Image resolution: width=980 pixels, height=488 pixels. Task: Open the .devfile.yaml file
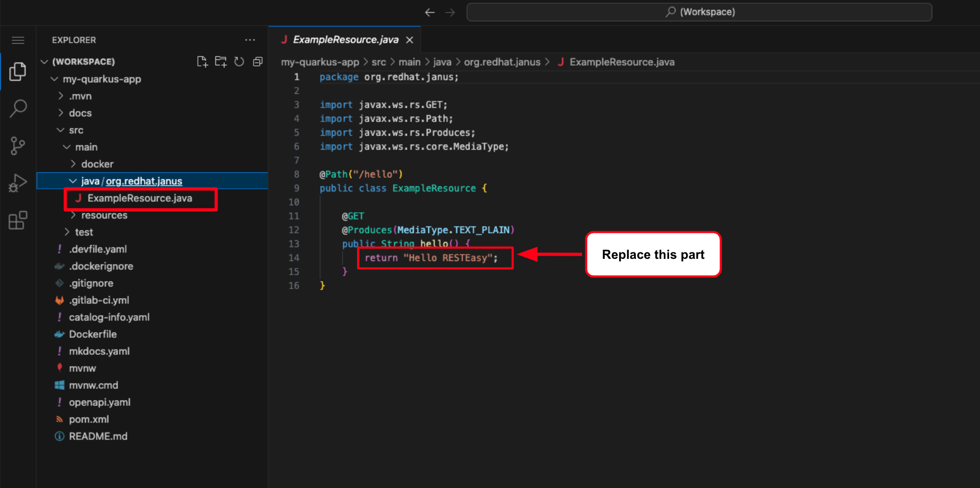[98, 249]
